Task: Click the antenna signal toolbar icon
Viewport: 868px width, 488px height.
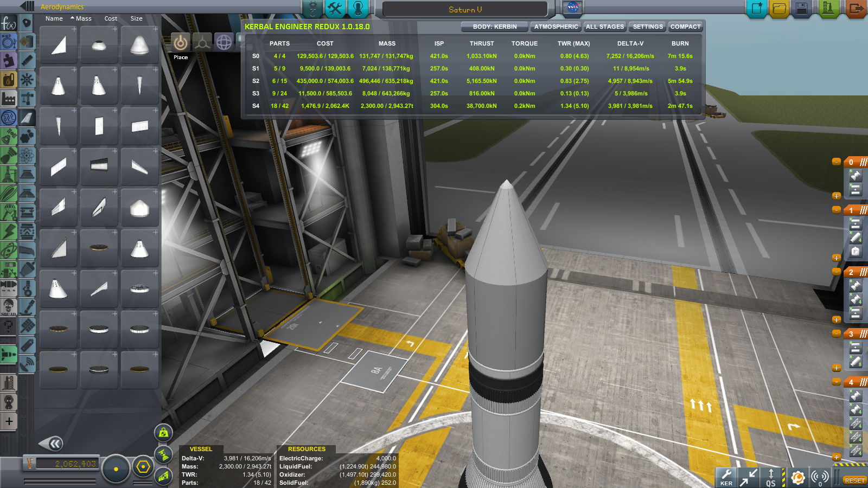Action: click(x=820, y=477)
